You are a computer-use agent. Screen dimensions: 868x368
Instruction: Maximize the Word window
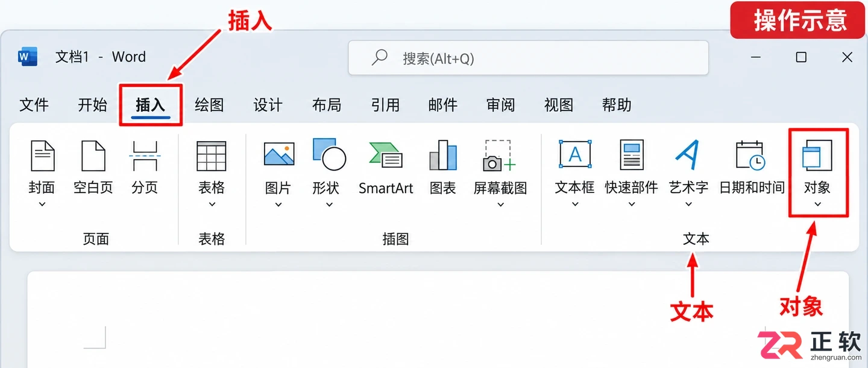pyautogui.click(x=801, y=57)
